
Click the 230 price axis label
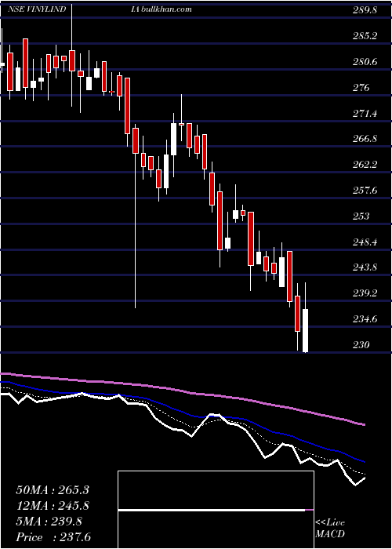click(x=361, y=345)
